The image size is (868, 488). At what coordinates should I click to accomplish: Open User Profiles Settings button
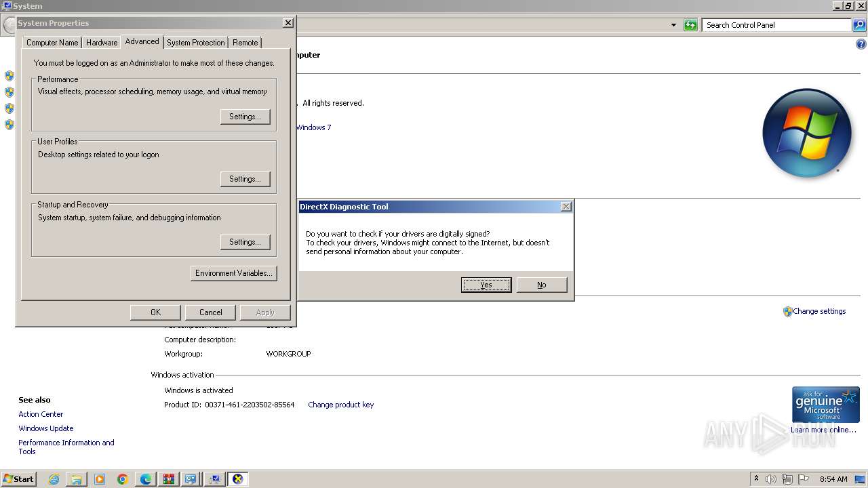point(245,179)
